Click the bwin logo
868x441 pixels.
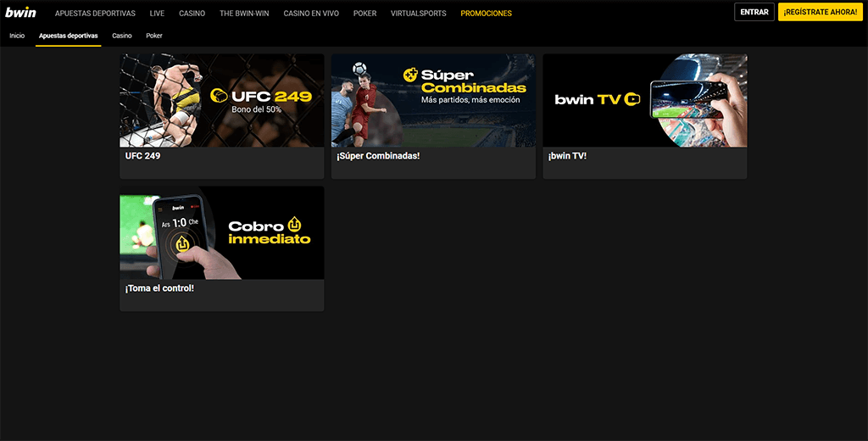tap(20, 12)
